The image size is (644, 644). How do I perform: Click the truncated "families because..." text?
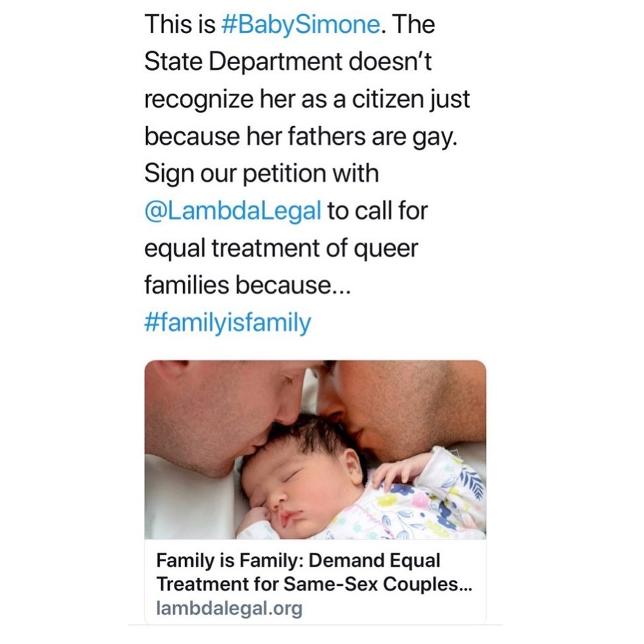pos(245,286)
